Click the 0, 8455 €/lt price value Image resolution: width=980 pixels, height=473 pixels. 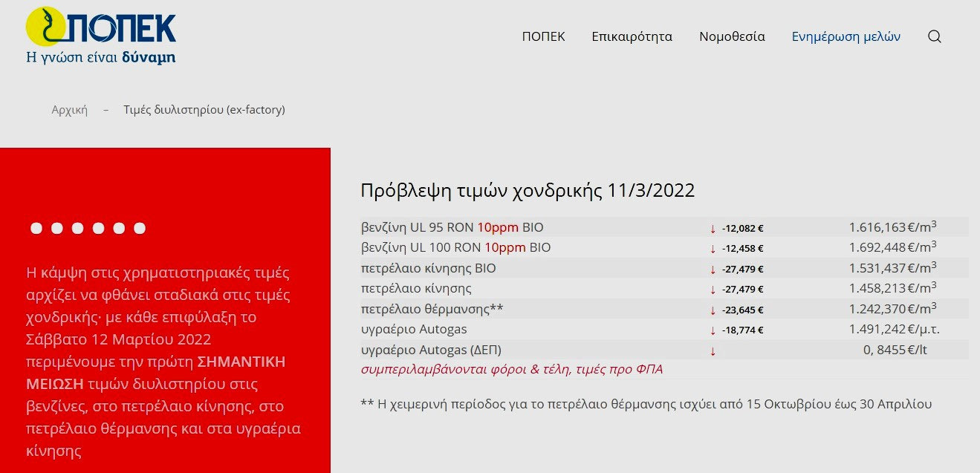point(895,350)
